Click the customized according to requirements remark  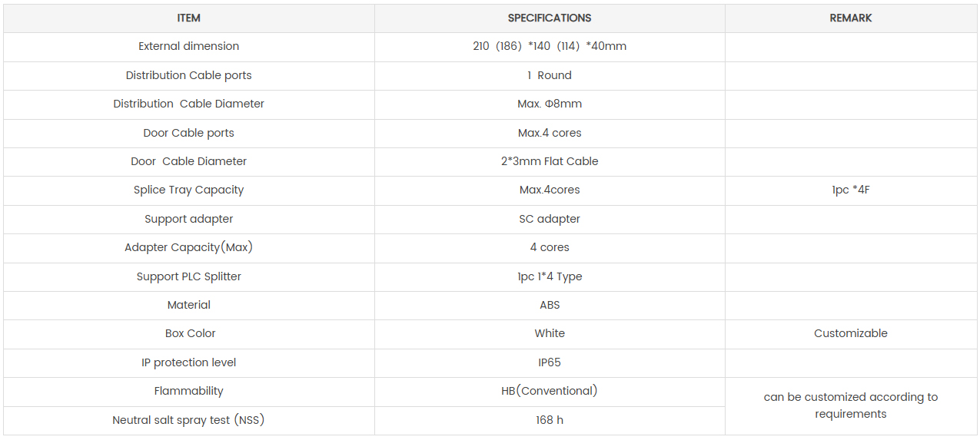(851, 405)
